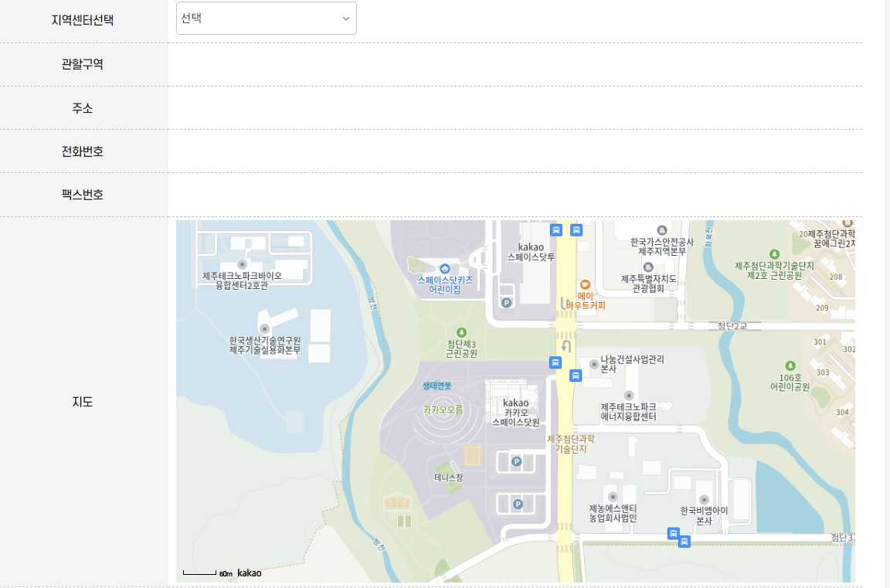Screen dimensions: 890x588
Task: Select the marker for 제주테크노파크 에너지융합센터
Action: click(628, 394)
